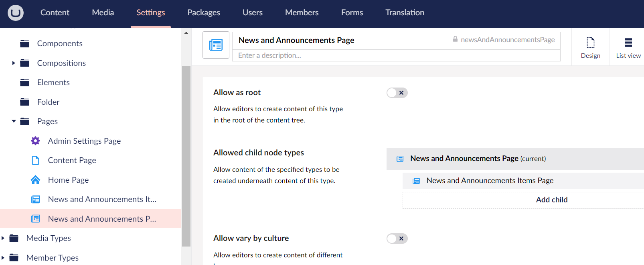Viewport: 644px width, 265px height.
Task: Select News and Announcements Items Page child entry
Action: click(x=523, y=181)
